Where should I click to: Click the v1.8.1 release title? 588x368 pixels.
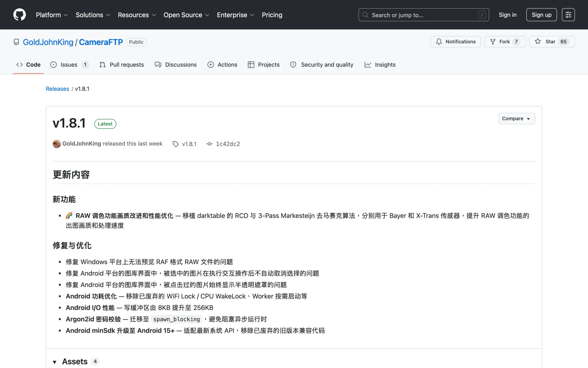(69, 123)
